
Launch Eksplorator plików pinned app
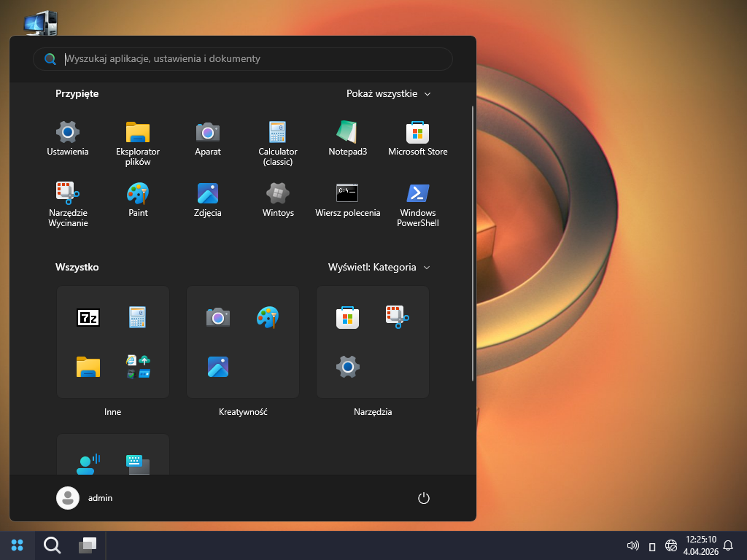(138, 143)
